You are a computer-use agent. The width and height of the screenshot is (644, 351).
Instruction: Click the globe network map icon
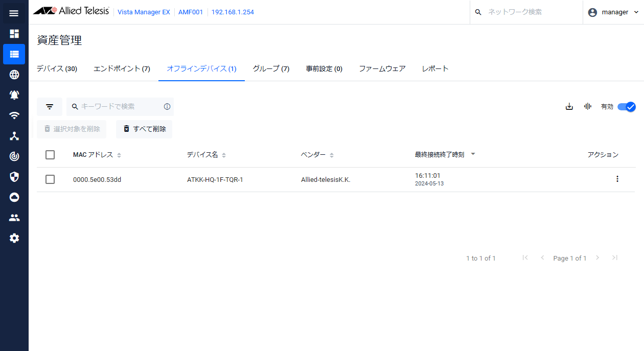(x=14, y=75)
